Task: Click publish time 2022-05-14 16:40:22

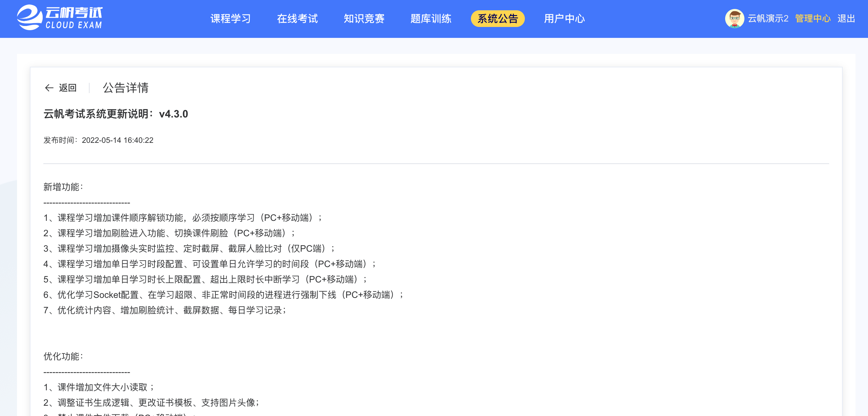Action: pos(117,140)
